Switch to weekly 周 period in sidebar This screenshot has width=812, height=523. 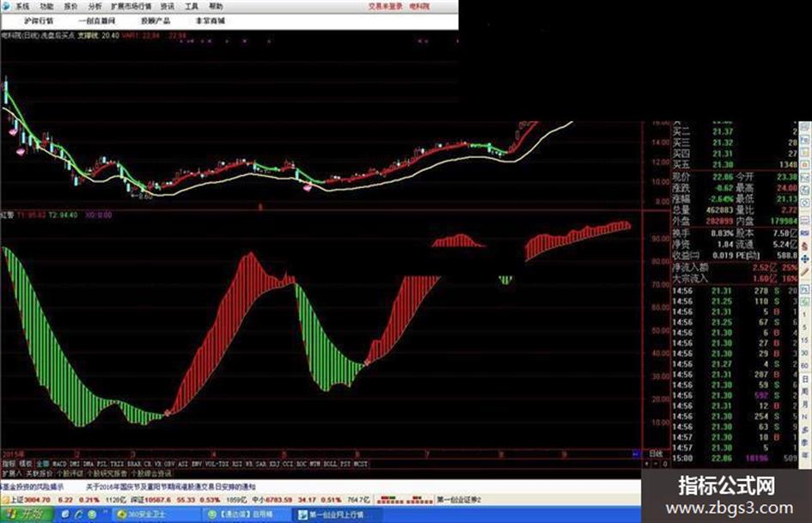pos(805,392)
